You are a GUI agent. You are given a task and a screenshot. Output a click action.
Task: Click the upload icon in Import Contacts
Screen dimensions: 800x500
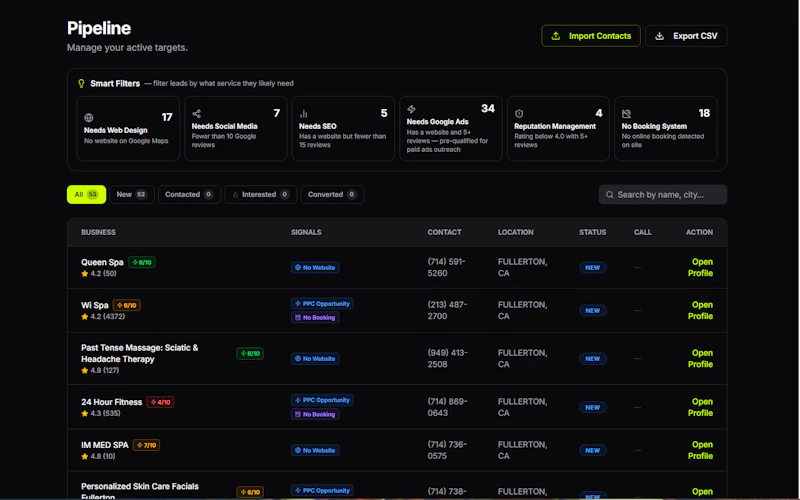(556, 36)
